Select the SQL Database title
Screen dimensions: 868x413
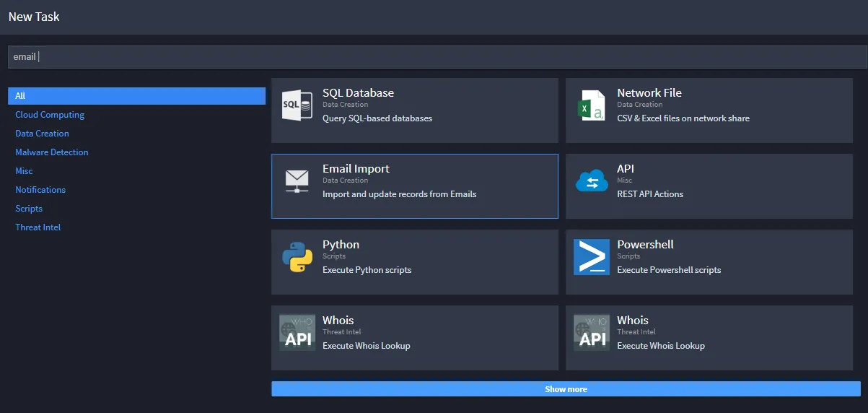(x=358, y=93)
